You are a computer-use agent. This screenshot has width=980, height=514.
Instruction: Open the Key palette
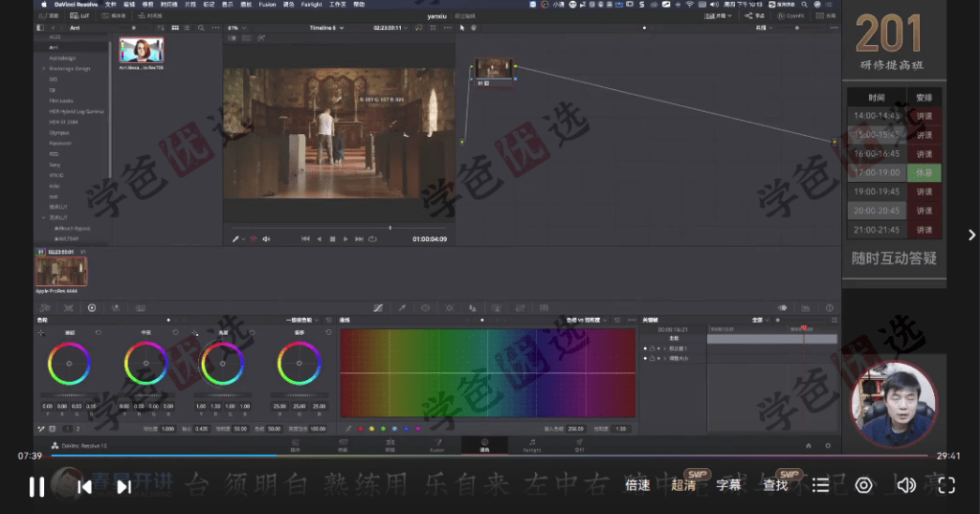497,308
